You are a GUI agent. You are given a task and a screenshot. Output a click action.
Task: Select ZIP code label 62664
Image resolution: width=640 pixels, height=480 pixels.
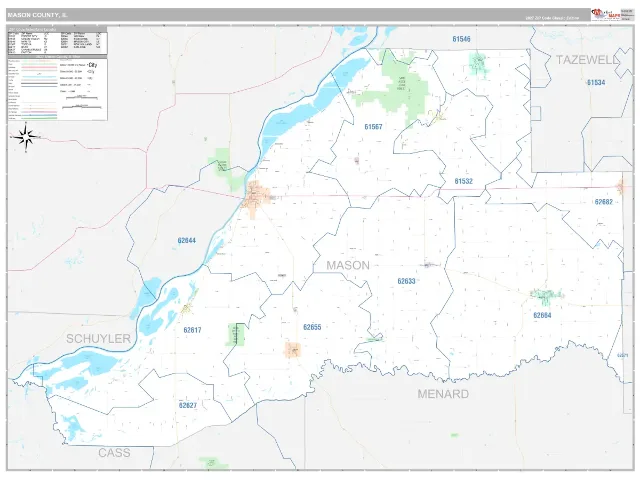(542, 315)
